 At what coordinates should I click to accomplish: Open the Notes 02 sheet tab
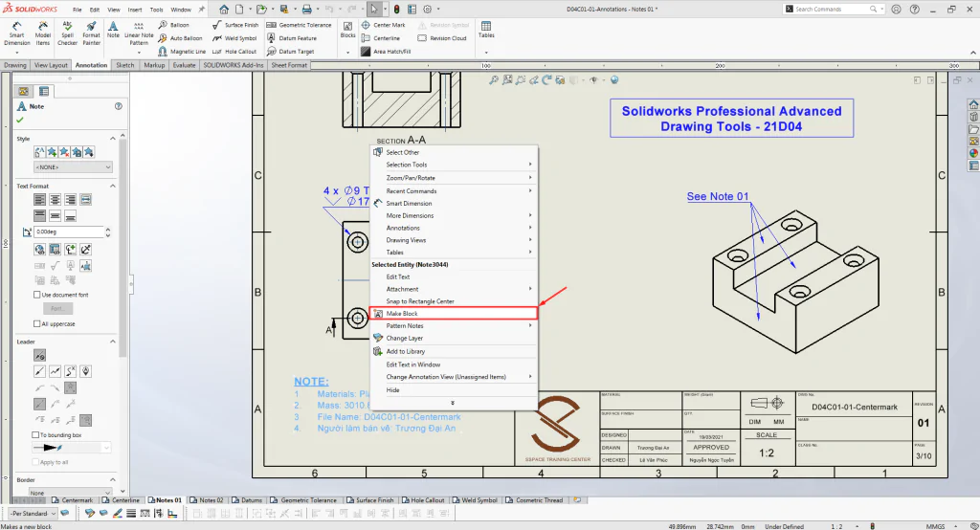[x=208, y=500]
